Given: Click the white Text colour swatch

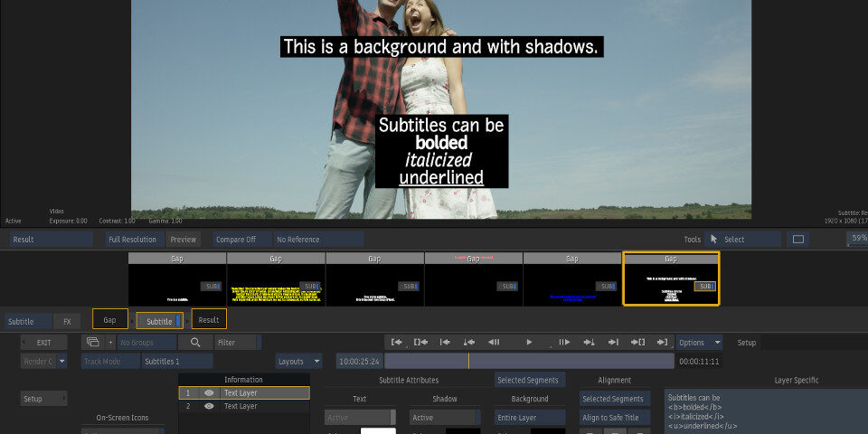Looking at the screenshot, I should tap(378, 431).
